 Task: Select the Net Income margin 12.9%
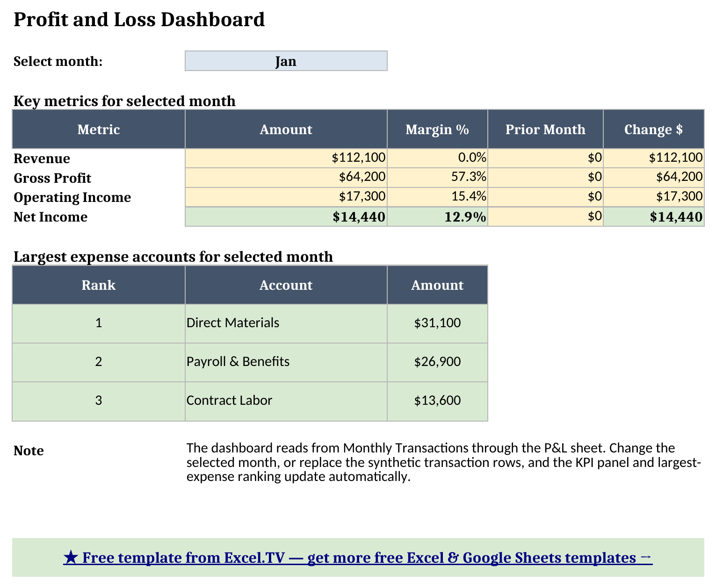[x=437, y=216]
